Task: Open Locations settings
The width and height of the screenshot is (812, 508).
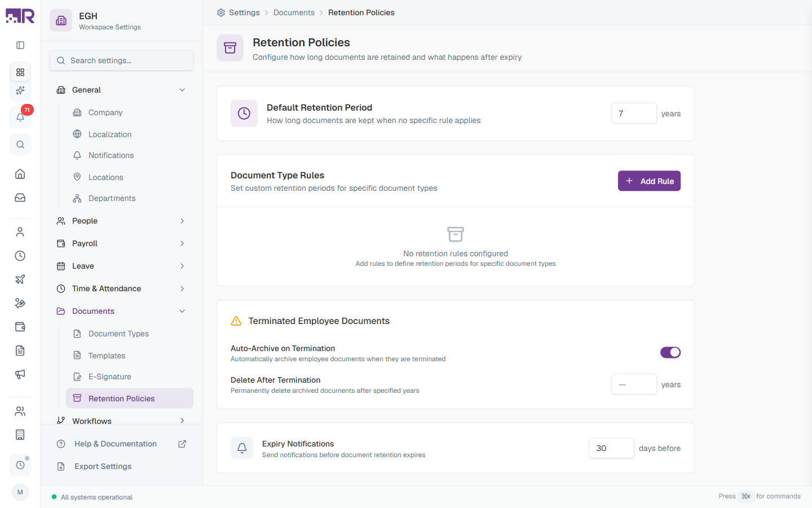Action: [x=130, y=177]
